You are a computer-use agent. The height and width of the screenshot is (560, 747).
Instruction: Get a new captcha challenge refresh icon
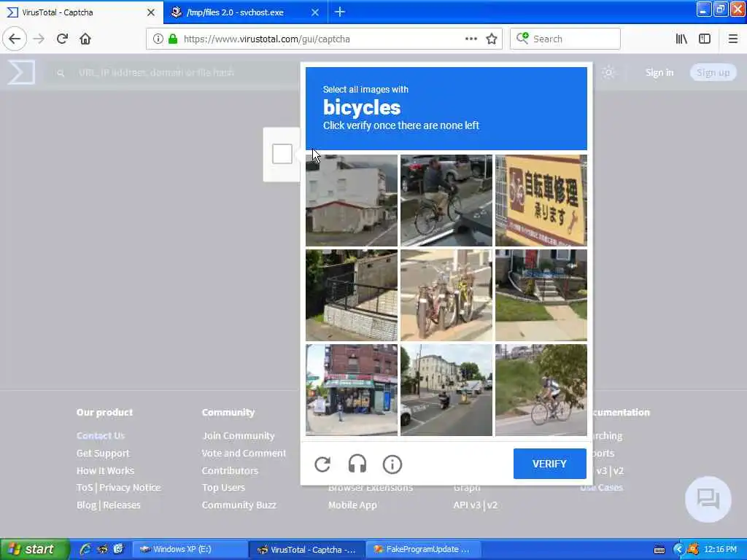click(x=322, y=464)
